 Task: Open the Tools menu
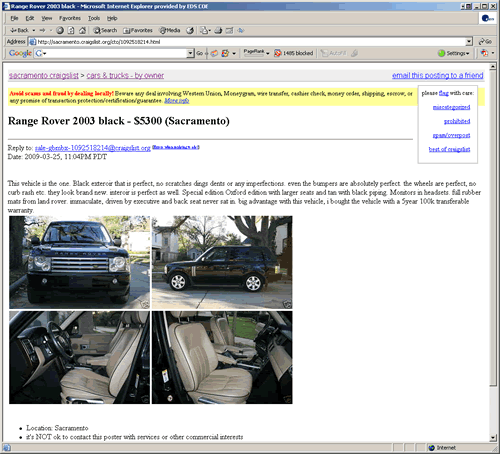point(94,18)
